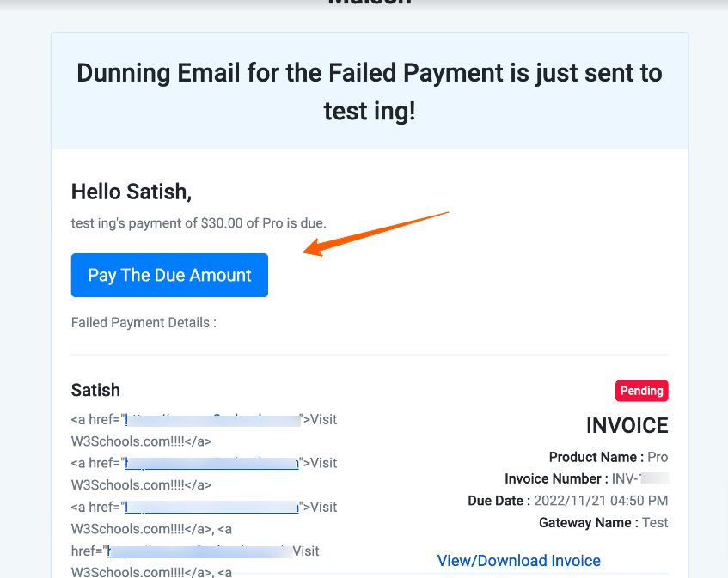Click the Satish customer name heading
Screen dimensions: 728x578
pos(95,390)
